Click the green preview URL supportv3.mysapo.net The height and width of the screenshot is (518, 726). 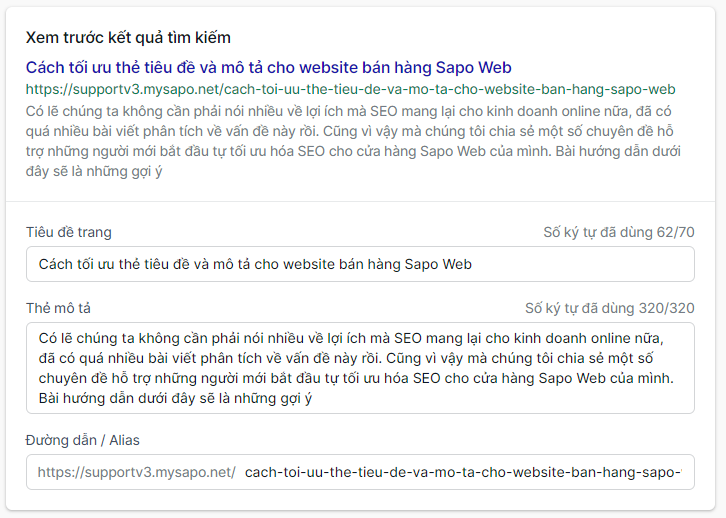350,89
